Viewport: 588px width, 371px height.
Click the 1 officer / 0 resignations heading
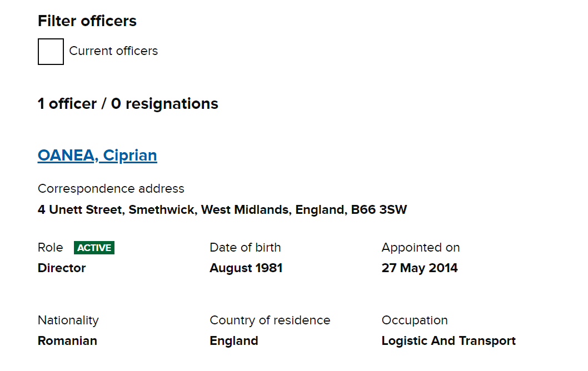click(128, 104)
